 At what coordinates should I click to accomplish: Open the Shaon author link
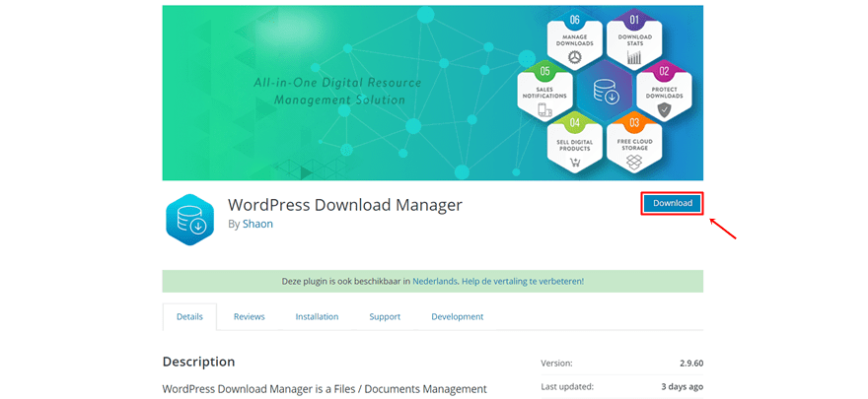point(257,225)
